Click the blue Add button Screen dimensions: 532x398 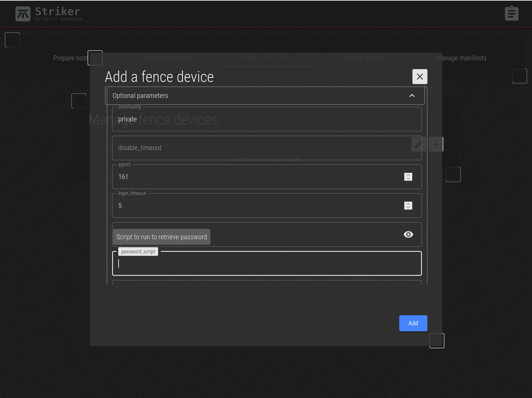(413, 323)
